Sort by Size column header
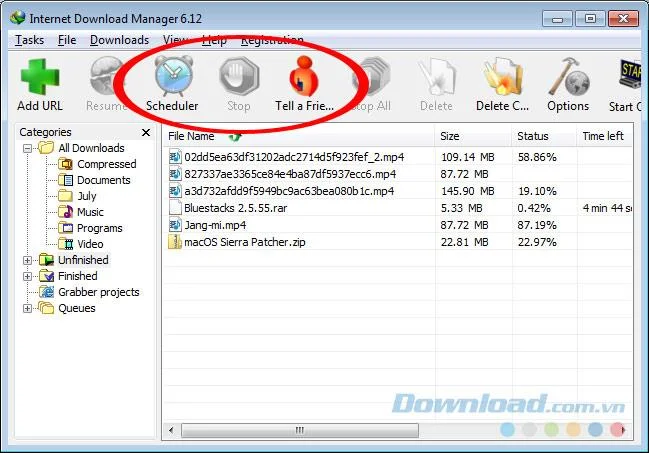Screen dimensions: 649x453 [473, 136]
